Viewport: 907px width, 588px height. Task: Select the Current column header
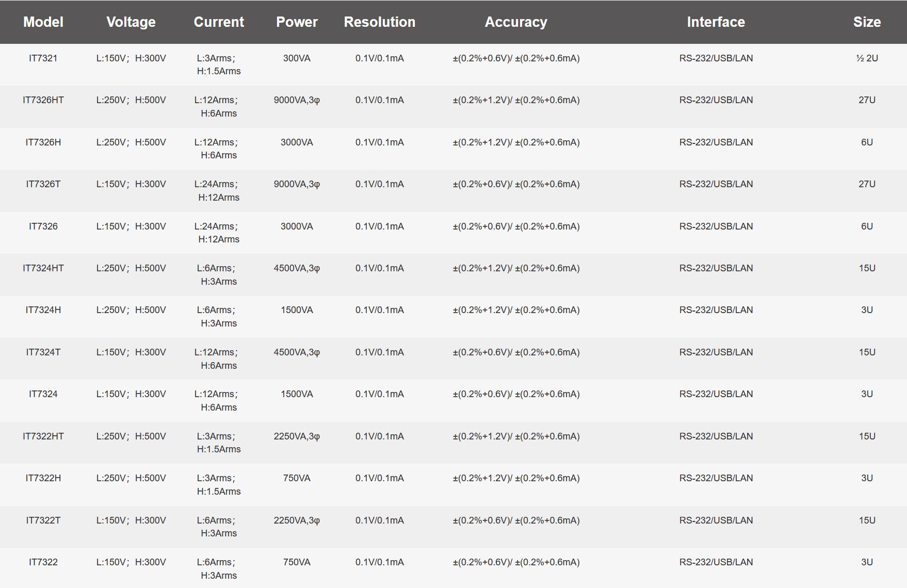(x=219, y=22)
